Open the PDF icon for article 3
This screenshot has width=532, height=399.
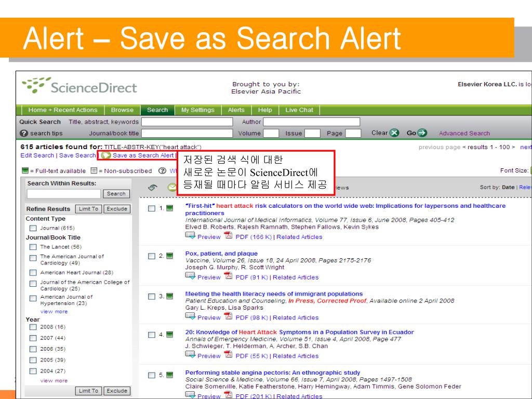pyautogui.click(x=229, y=316)
